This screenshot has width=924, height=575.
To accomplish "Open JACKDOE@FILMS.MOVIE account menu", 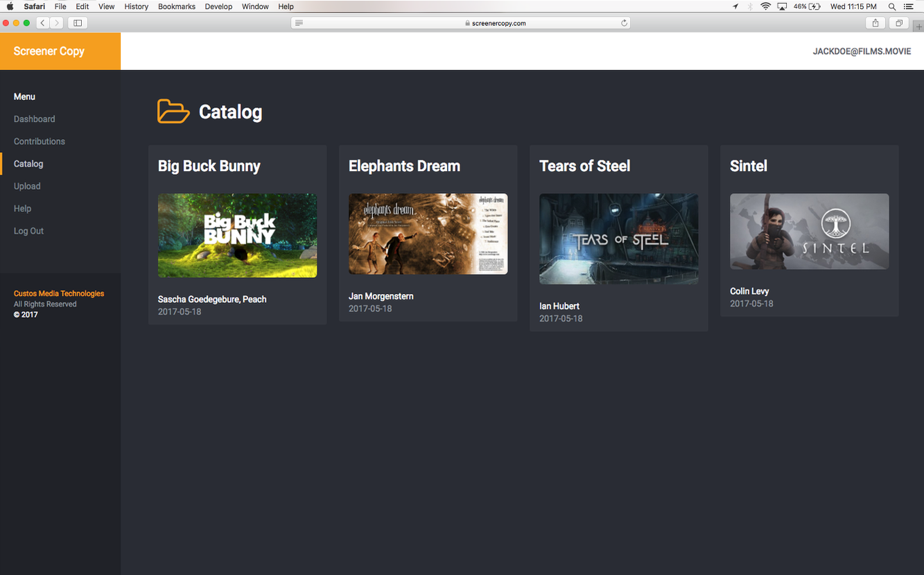I will (x=862, y=51).
